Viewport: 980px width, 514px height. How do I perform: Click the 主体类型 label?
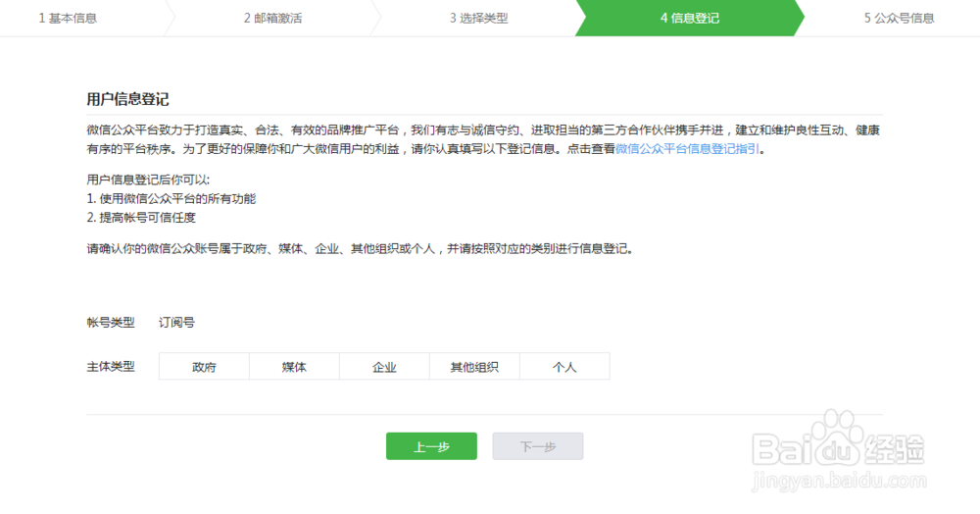(x=111, y=367)
